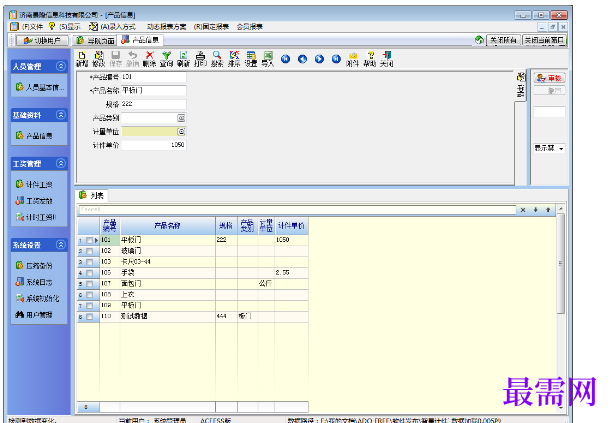Open 系统日志 in the sidebar
The image size is (615, 423).
click(x=34, y=282)
